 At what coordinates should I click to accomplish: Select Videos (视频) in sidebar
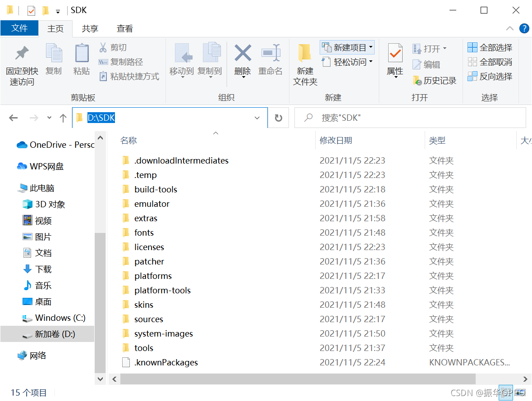point(37,221)
